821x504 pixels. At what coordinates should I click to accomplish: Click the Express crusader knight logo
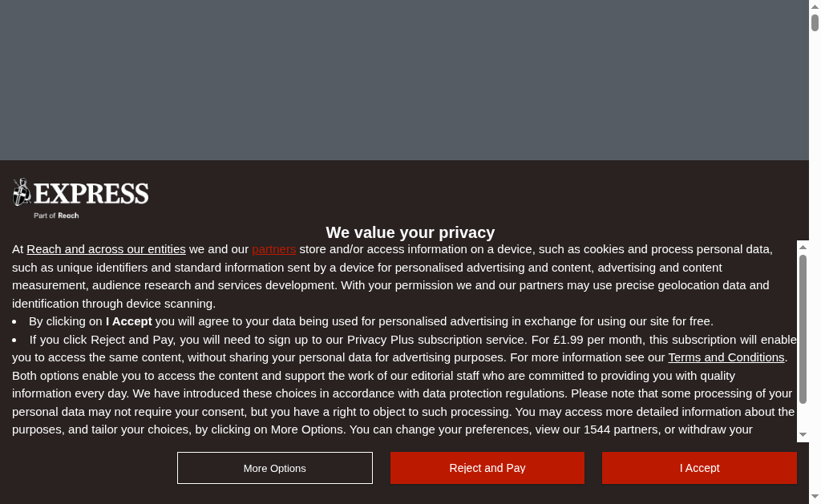(22, 193)
